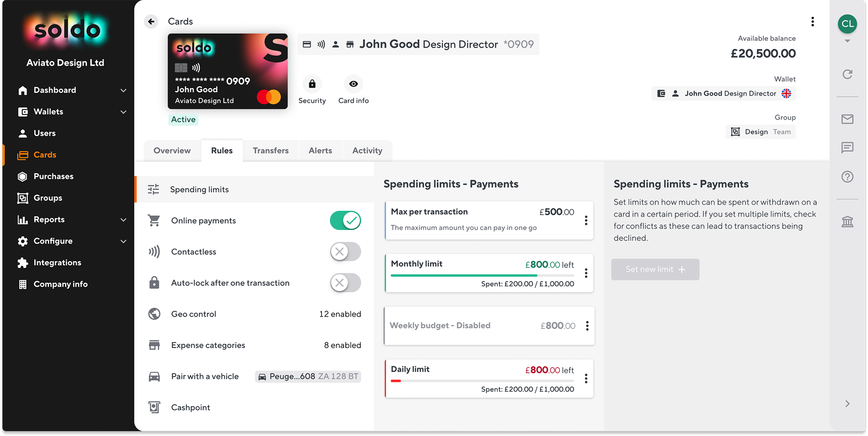868x436 pixels.
Task: Click the Cashpoint rule icon
Action: pyautogui.click(x=154, y=407)
